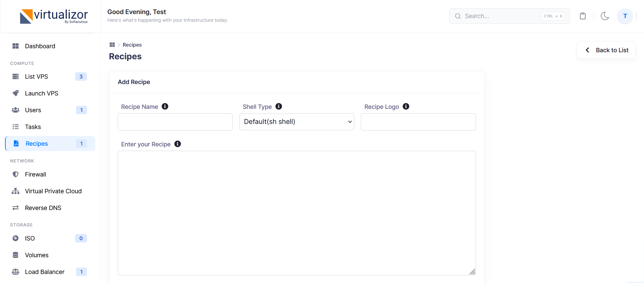Select Reverse DNS menu entry

click(50, 208)
